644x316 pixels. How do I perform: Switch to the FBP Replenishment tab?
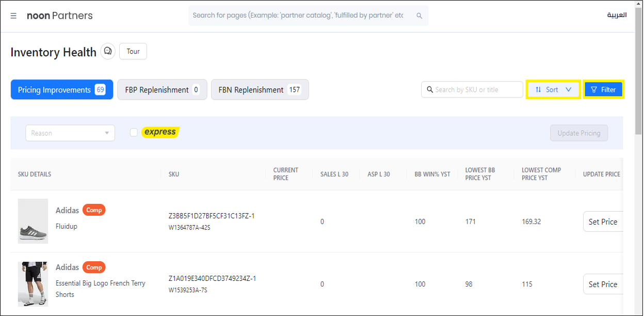162,90
